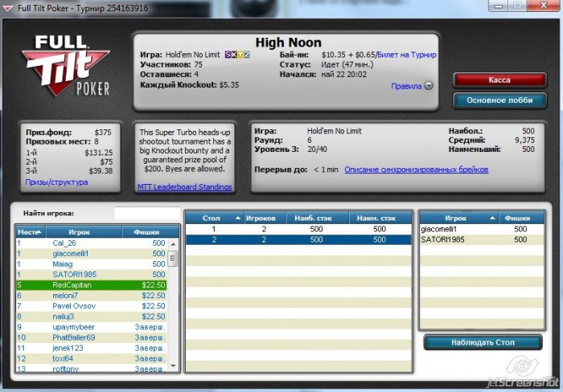Open the Призы/структура link

56,182
